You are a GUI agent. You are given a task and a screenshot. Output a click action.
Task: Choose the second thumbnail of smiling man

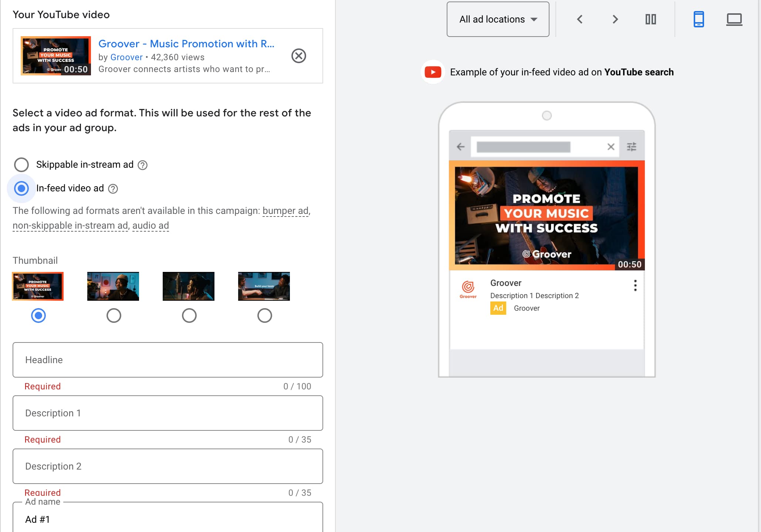pyautogui.click(x=113, y=286)
